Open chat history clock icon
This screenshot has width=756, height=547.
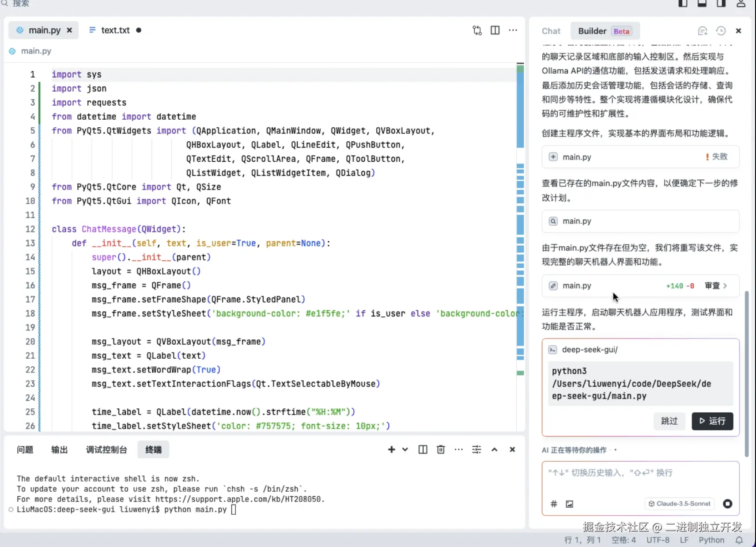pos(721,31)
